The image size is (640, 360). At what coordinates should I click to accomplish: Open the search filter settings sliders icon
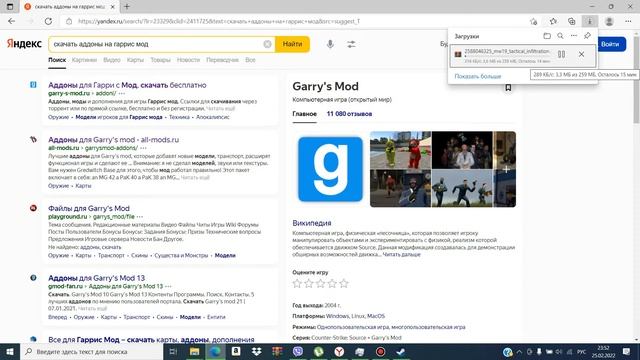[351, 44]
